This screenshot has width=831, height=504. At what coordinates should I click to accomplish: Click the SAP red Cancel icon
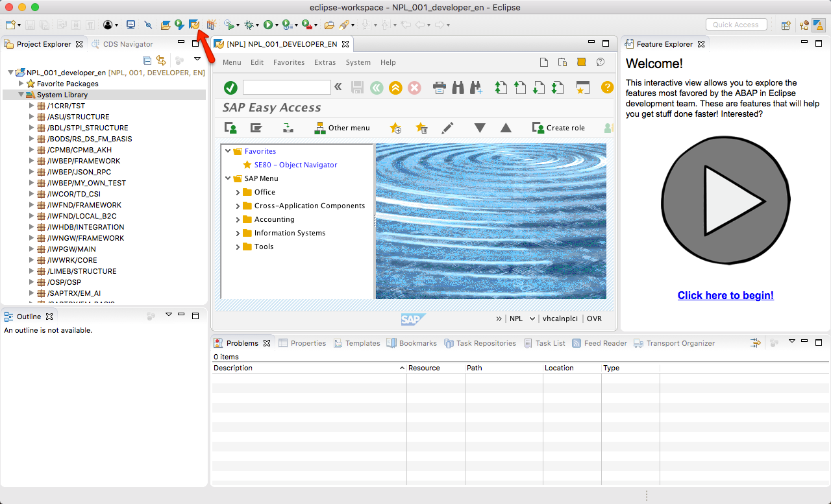click(414, 88)
